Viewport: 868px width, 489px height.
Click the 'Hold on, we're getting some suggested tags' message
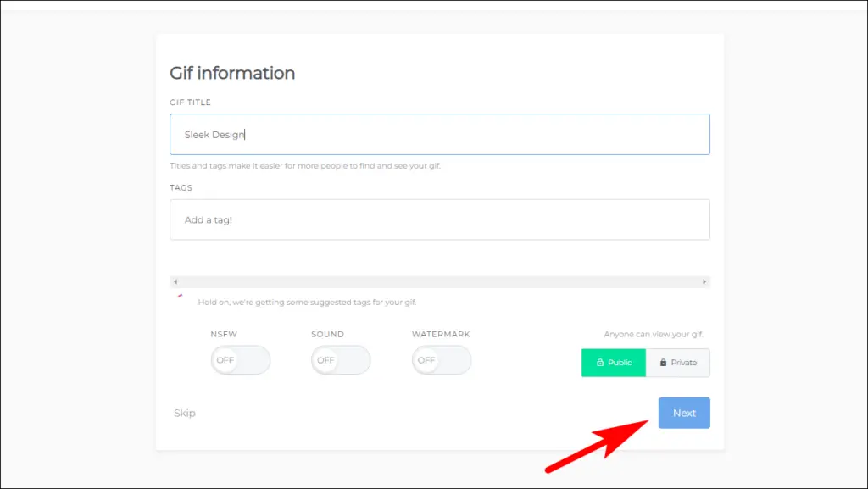tap(307, 302)
